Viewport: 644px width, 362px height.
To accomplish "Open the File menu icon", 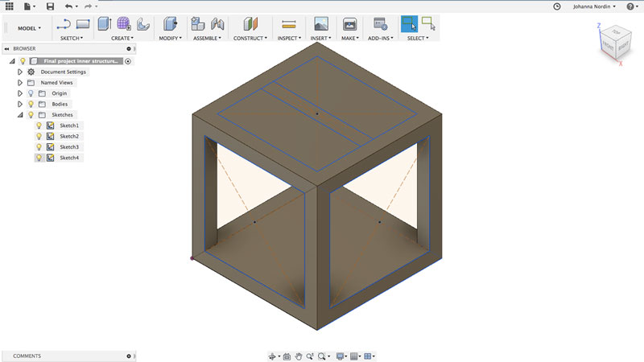I will pyautogui.click(x=27, y=6).
